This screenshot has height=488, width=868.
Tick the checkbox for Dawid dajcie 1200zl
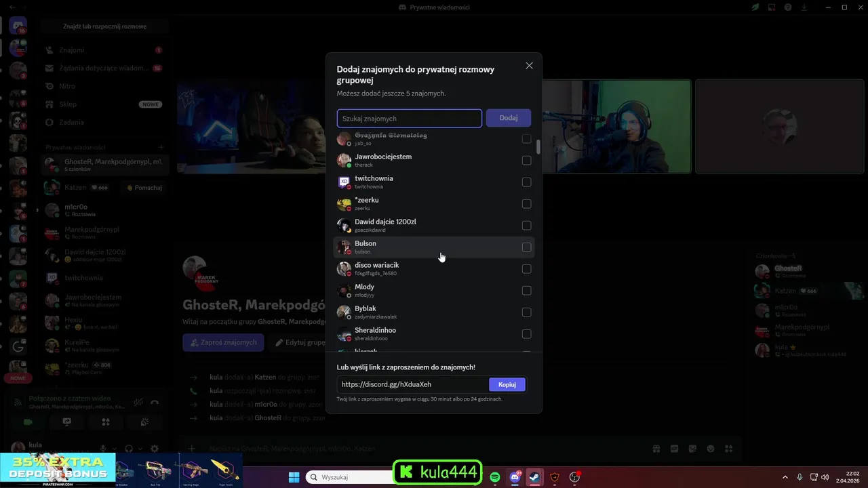click(x=526, y=226)
